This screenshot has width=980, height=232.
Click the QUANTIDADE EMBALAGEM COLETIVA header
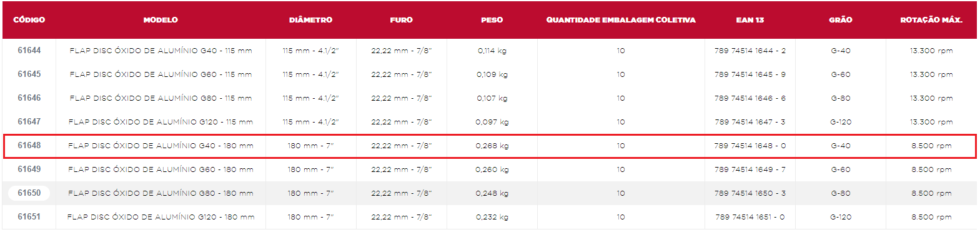point(621,20)
